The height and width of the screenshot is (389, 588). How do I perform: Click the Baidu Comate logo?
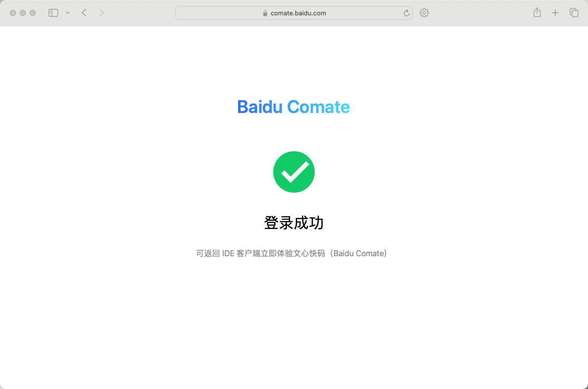294,107
